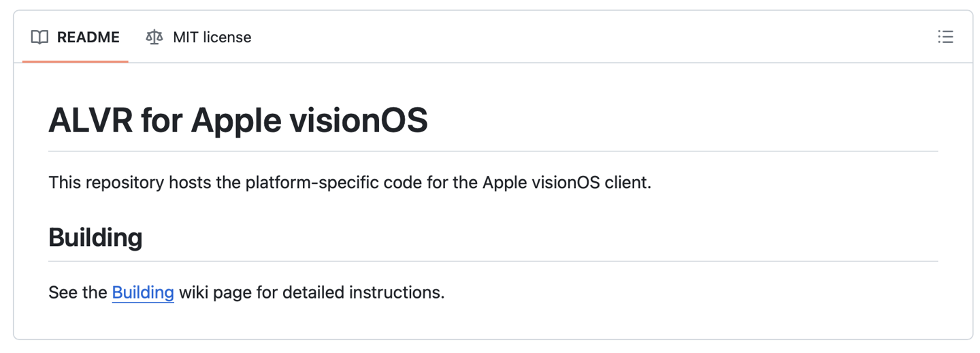Follow the Building wiki link

pos(143,292)
